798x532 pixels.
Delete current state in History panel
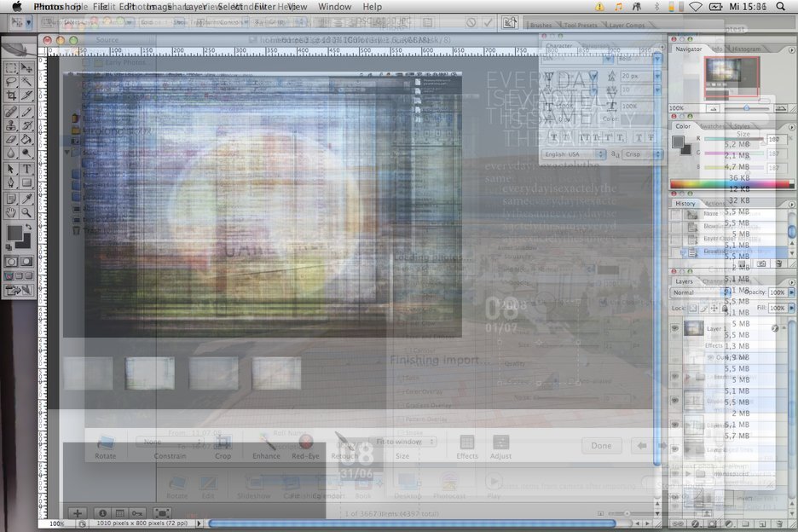pyautogui.click(x=778, y=263)
